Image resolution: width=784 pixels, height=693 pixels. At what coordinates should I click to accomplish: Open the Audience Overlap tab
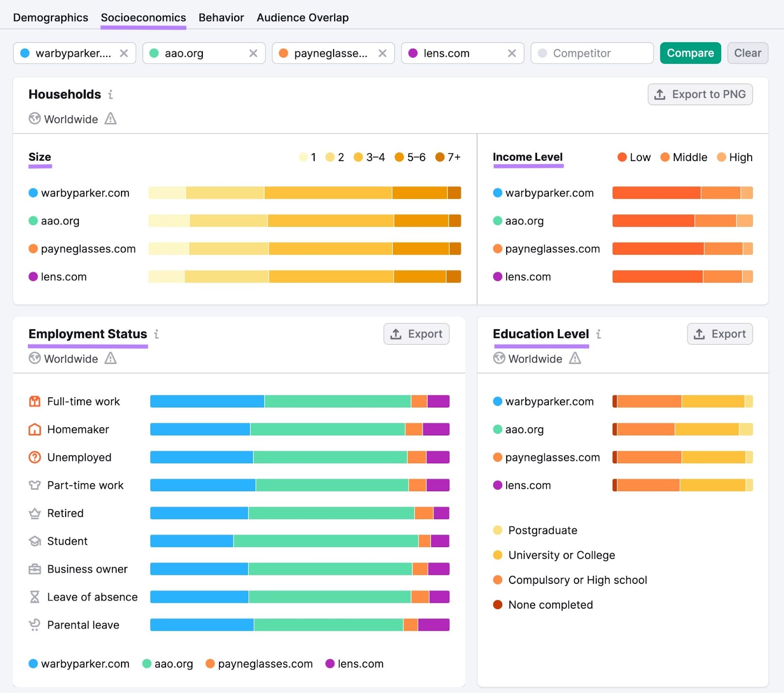(302, 17)
